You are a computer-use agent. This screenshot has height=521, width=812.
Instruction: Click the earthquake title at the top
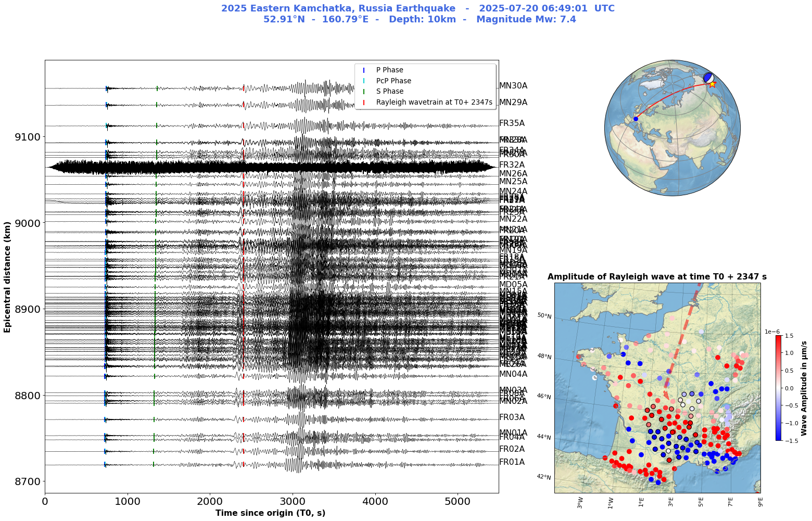coord(418,14)
